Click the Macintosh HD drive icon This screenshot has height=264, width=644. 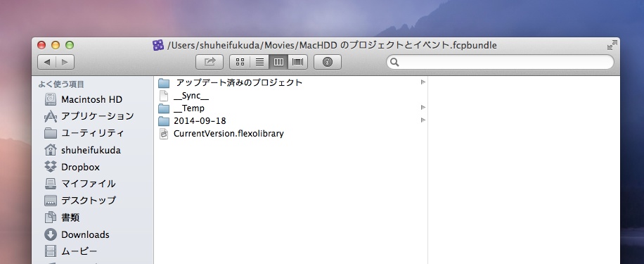[51, 99]
